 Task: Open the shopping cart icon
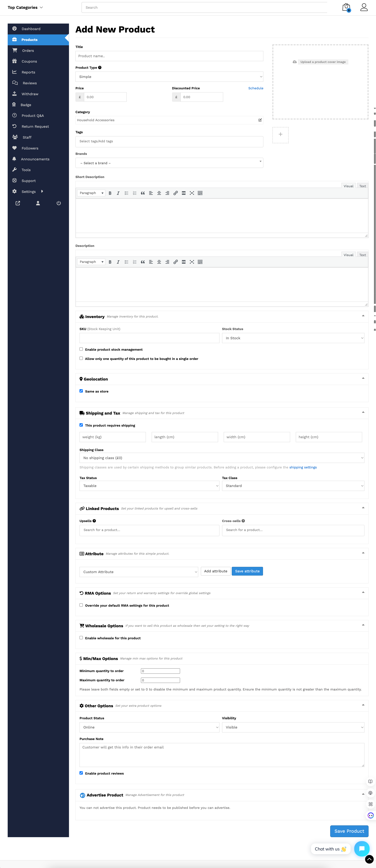(346, 7)
